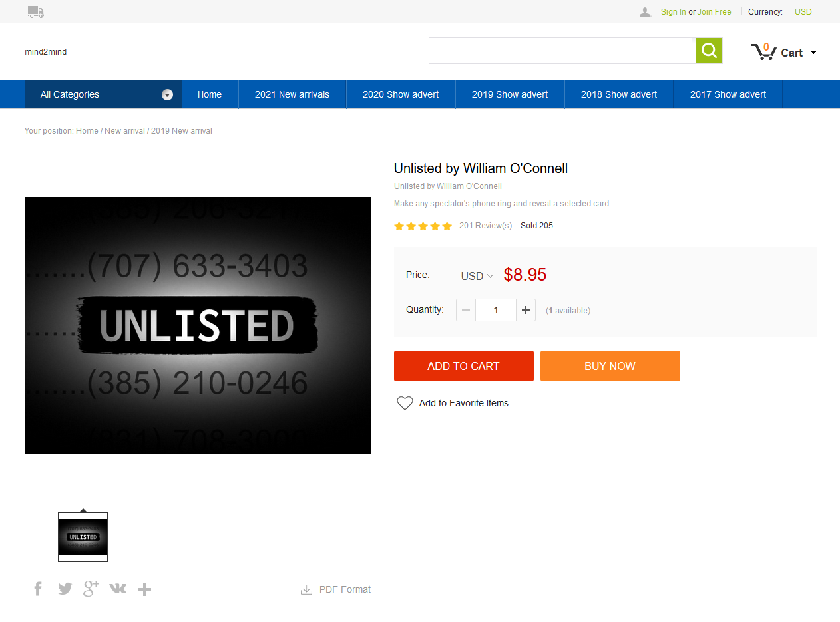Click the Sign In link

pyautogui.click(x=673, y=12)
